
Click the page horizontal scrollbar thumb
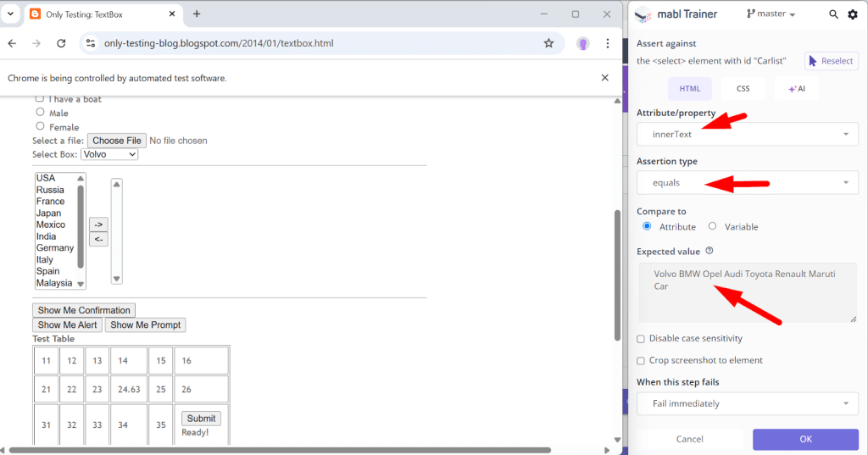[x=280, y=450]
